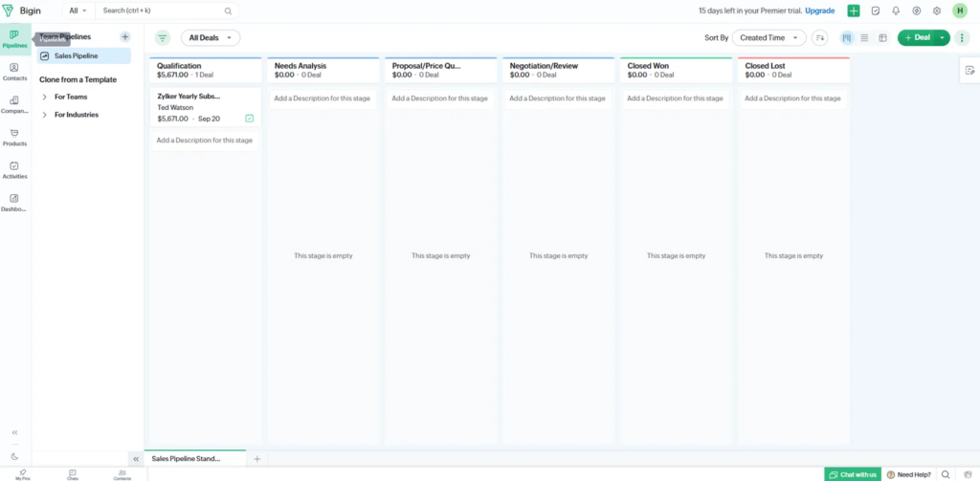Image resolution: width=980 pixels, height=481 pixels.
Task: Open the Contacts module in the sidebar
Action: click(14, 72)
